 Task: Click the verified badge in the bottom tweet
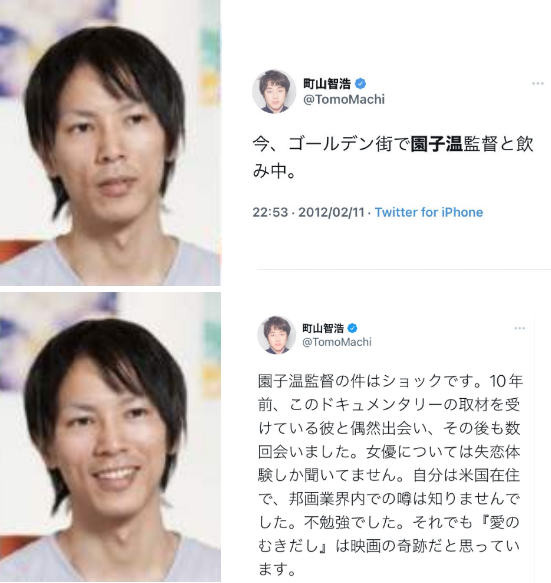tap(352, 328)
